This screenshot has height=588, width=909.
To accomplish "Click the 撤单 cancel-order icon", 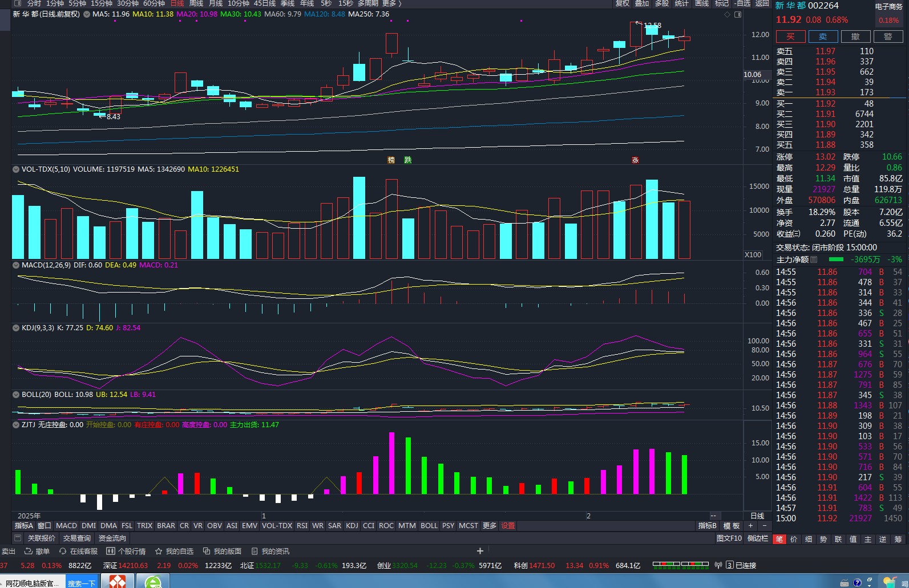I will point(28,551).
